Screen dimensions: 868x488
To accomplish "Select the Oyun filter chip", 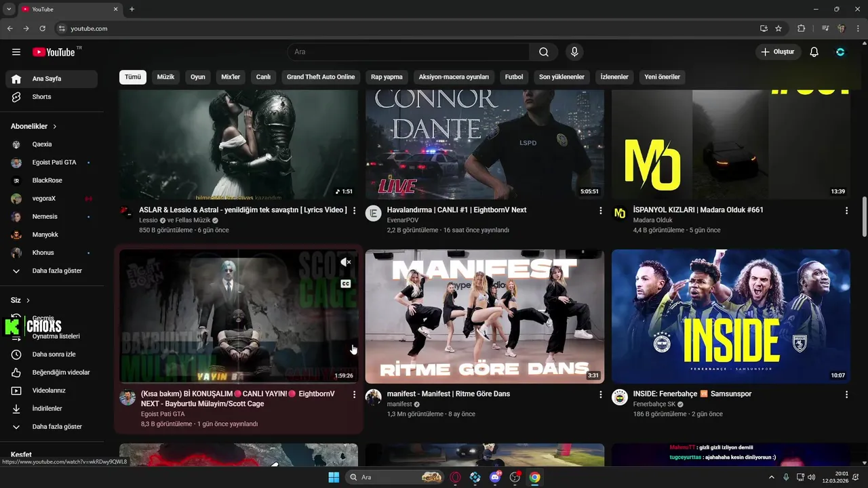I will [197, 77].
